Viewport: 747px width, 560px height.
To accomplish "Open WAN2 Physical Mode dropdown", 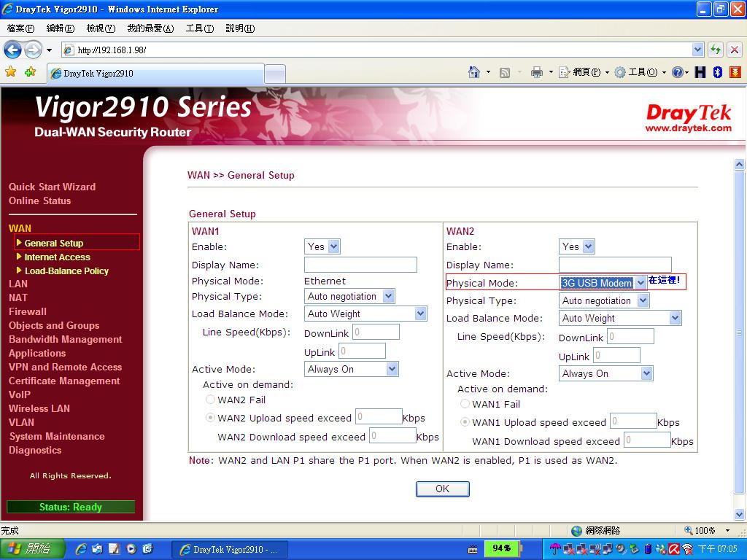I will click(603, 283).
